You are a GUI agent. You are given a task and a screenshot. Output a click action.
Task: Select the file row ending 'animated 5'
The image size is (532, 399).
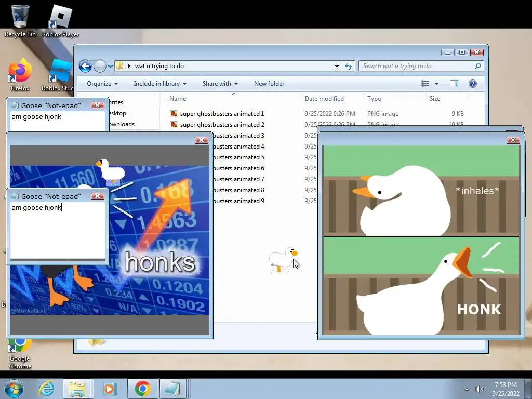[x=239, y=157]
